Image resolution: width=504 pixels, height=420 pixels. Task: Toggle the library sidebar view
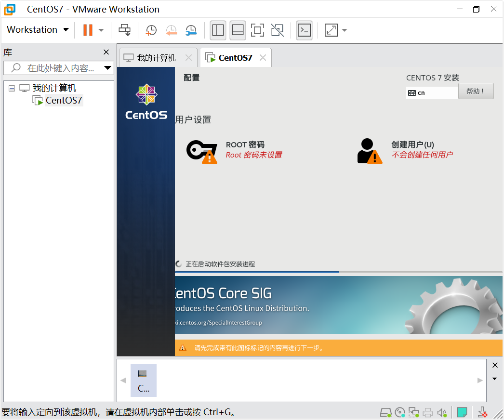[x=218, y=30]
